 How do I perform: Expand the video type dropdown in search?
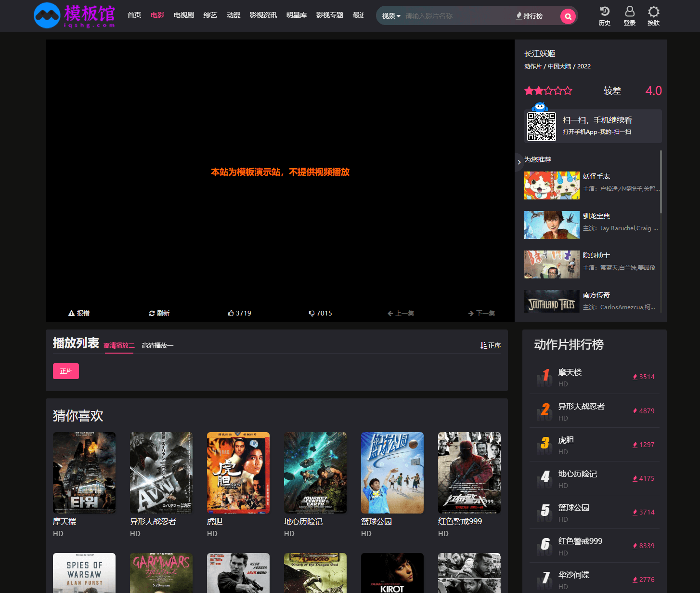pyautogui.click(x=391, y=16)
